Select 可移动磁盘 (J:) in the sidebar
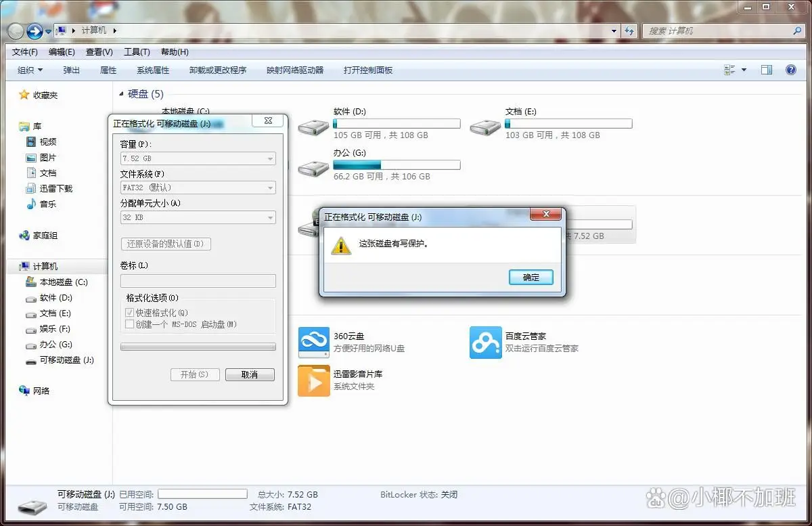 tap(66, 360)
